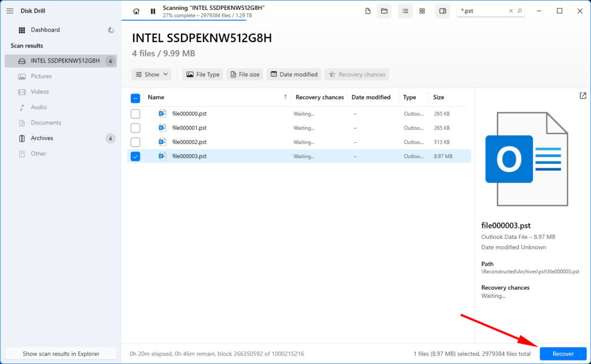Pause the scan using the pause icon
This screenshot has height=364, width=591.
(153, 10)
